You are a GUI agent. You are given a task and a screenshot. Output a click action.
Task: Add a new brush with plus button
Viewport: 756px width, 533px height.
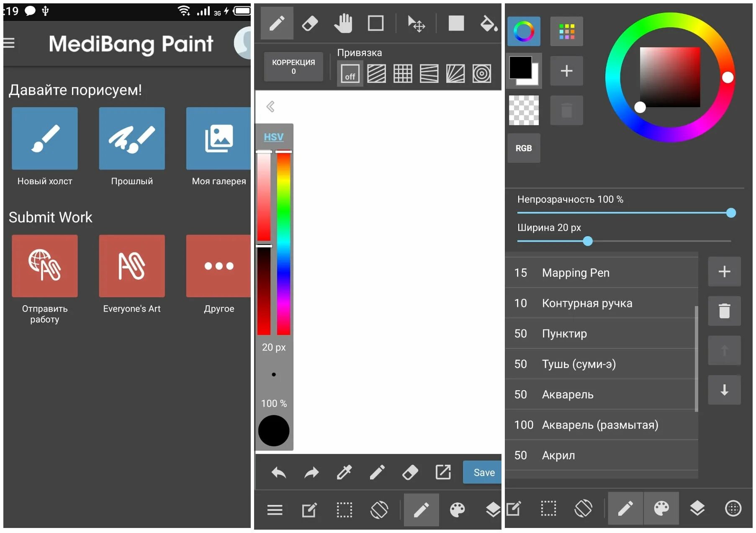pos(724,271)
